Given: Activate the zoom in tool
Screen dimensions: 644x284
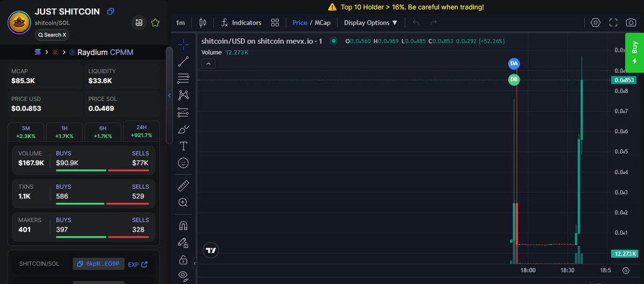Looking at the screenshot, I should coord(184,203).
